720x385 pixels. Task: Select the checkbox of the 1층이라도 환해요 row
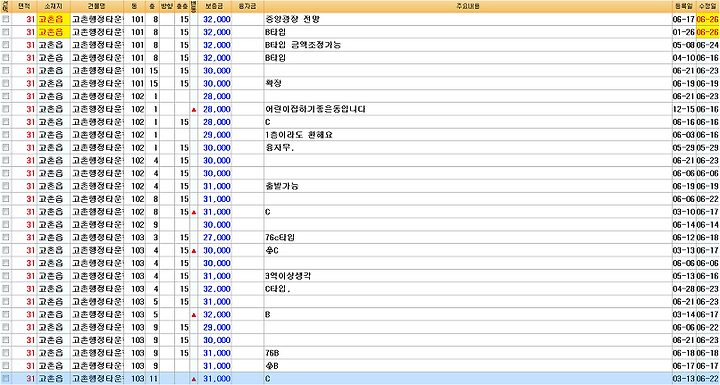(x=6, y=135)
